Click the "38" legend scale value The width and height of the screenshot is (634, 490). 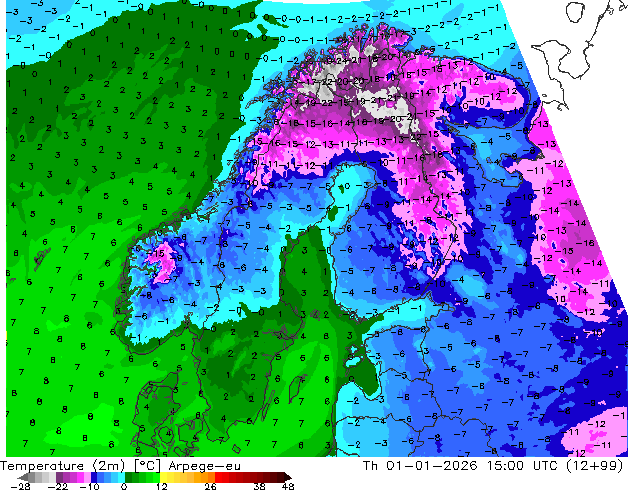259,486
